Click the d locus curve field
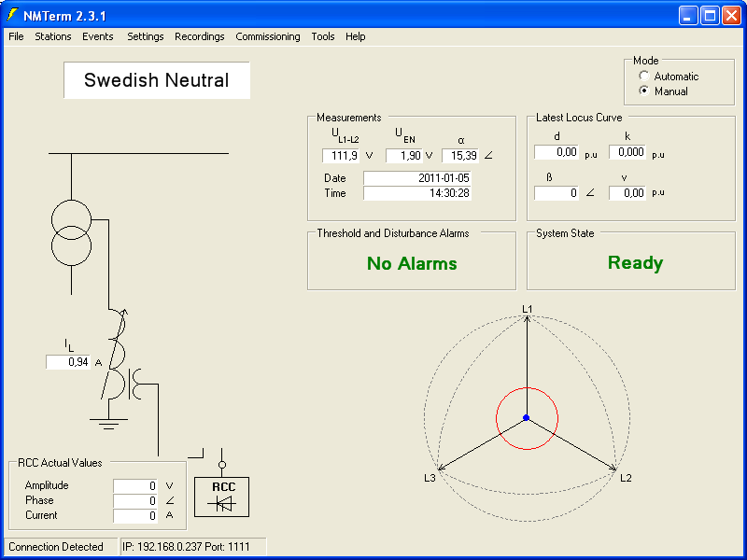Screen dimensions: 747x560 click(556, 152)
